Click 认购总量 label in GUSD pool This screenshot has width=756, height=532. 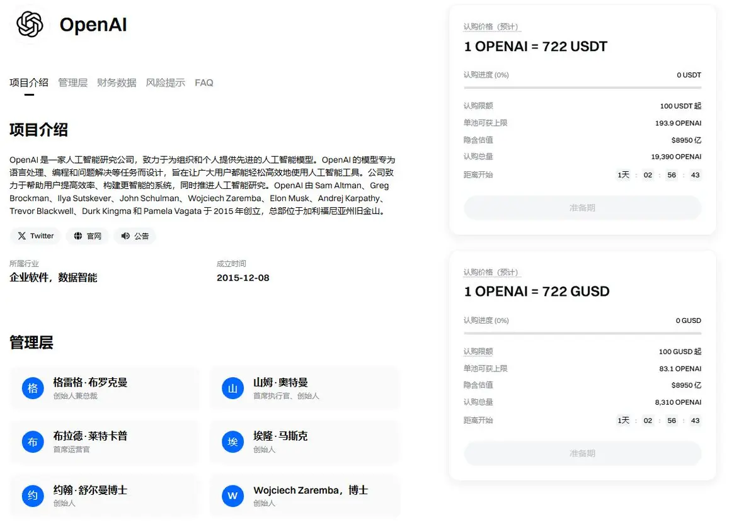[478, 402]
